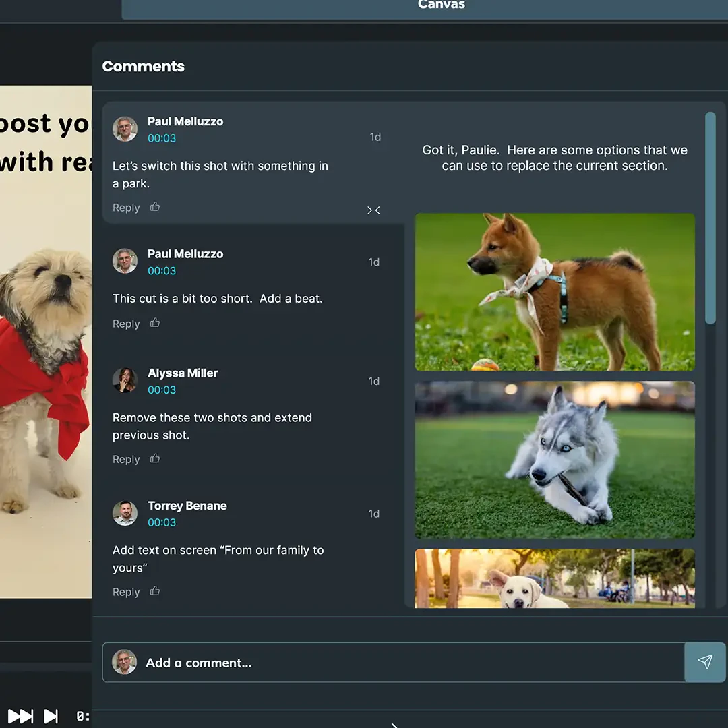Collapse the expanded comment thread
728x728 pixels.
click(373, 210)
